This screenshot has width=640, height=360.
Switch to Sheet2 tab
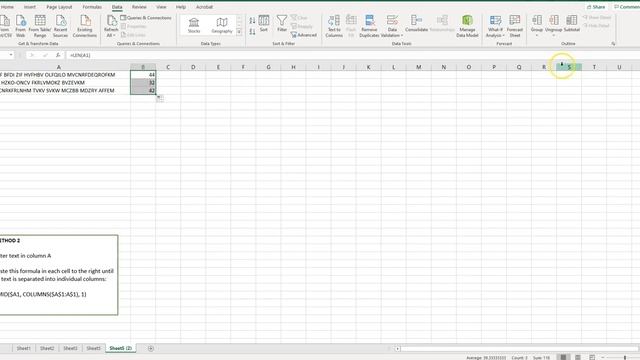click(x=47, y=348)
